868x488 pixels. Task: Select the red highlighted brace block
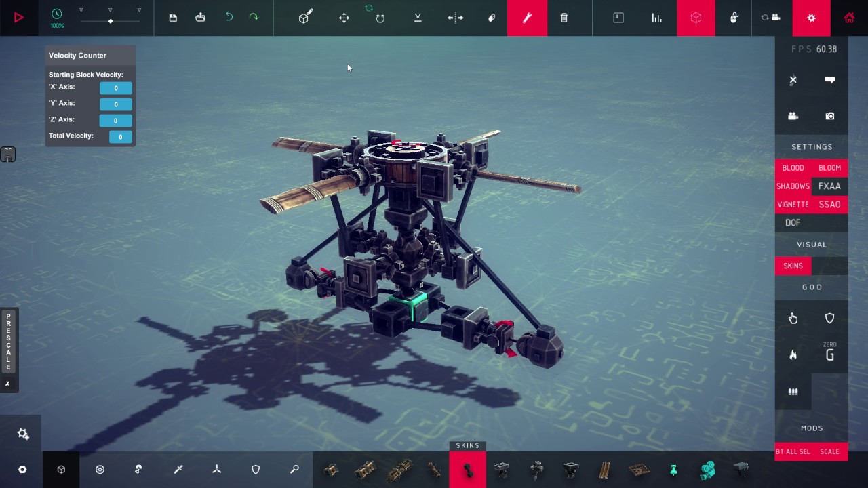[x=468, y=470]
